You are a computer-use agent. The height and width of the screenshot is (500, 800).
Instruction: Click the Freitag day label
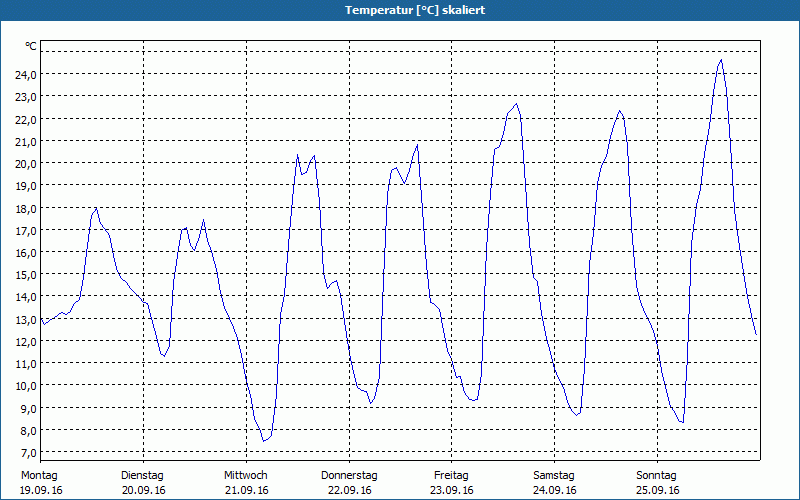pos(451,476)
